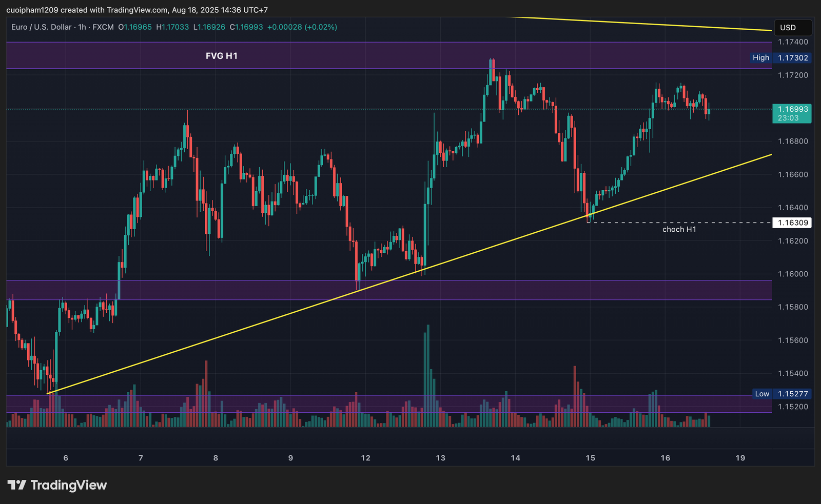Click the High 1.17302 price label
Viewport: 821px width, 504px height.
point(780,57)
